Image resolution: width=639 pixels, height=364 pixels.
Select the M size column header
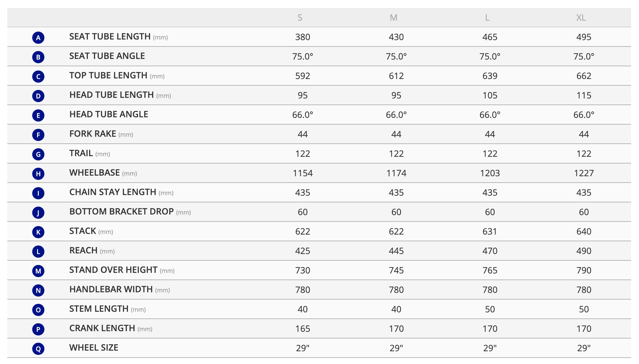click(393, 18)
